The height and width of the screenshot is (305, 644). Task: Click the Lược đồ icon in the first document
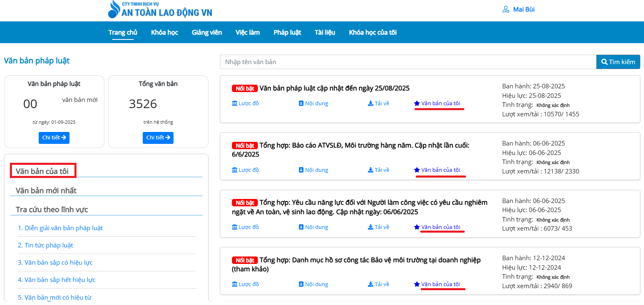235,104
